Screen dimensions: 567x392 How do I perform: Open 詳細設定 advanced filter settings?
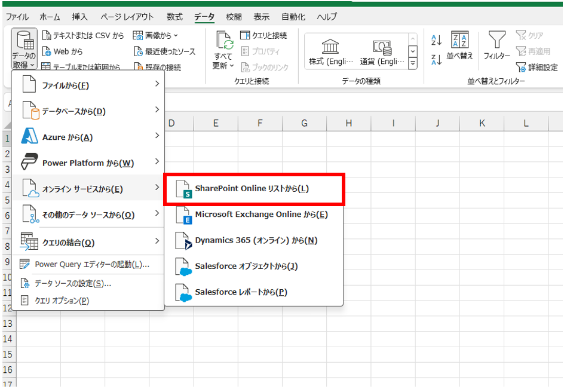pos(537,68)
